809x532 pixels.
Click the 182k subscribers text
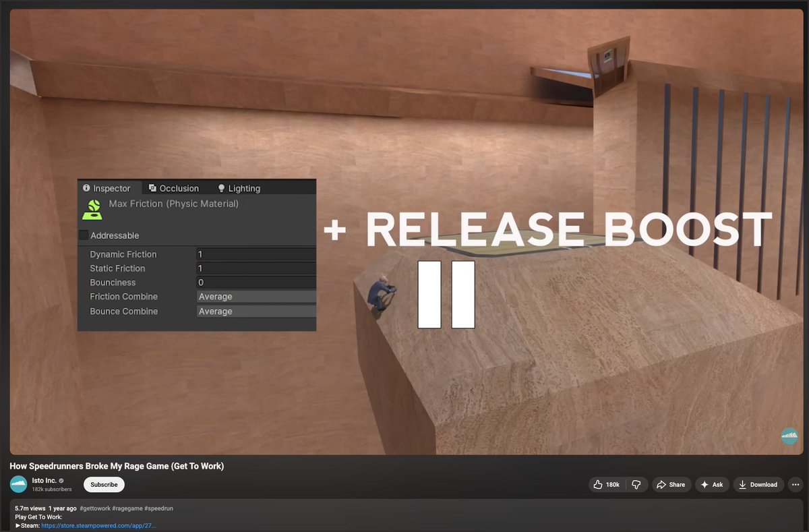tap(52, 490)
